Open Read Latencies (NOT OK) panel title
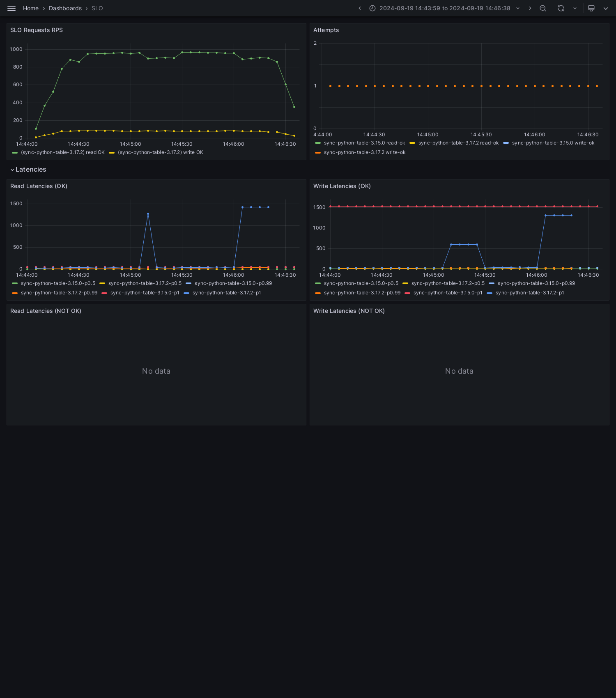This screenshot has width=616, height=698. 46,311
